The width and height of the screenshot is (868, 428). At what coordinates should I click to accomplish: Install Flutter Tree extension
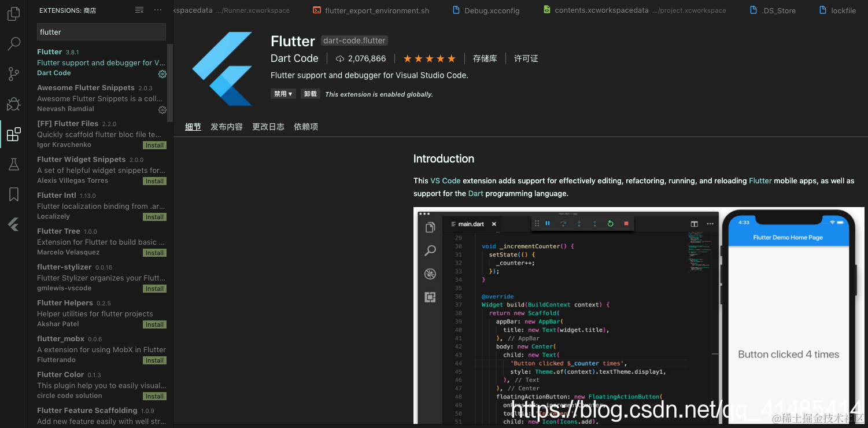point(154,253)
